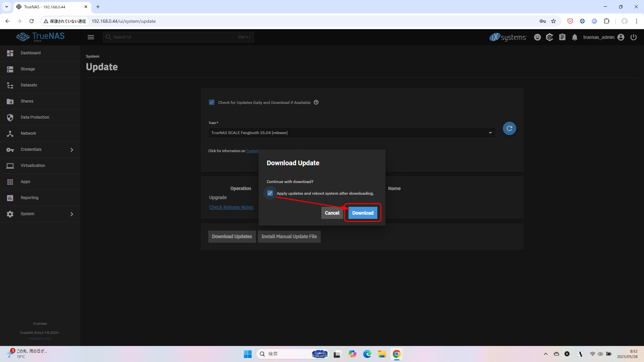Open the iXsystems logo link
Screen dimensions: 644x362
[508, 37]
